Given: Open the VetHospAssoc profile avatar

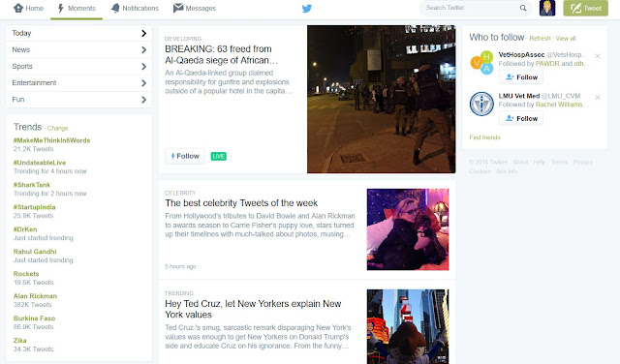Looking at the screenshot, I should tap(481, 63).
